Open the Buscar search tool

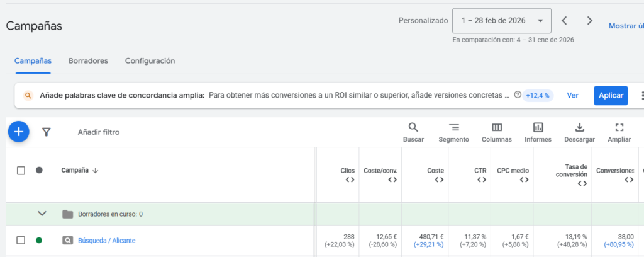[413, 132]
